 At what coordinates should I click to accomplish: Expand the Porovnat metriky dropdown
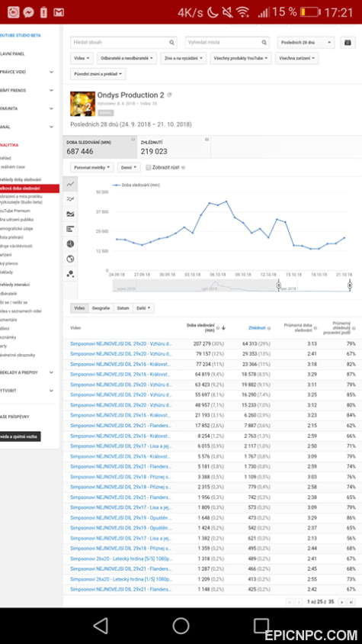[92, 168]
